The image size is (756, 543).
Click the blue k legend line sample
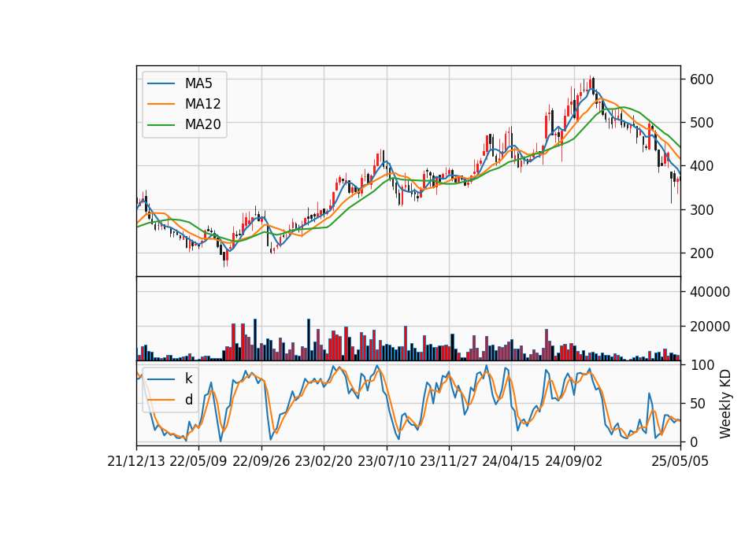pyautogui.click(x=161, y=379)
